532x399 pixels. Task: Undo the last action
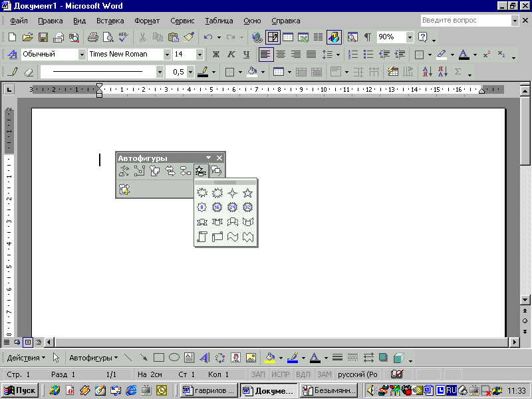click(x=208, y=37)
